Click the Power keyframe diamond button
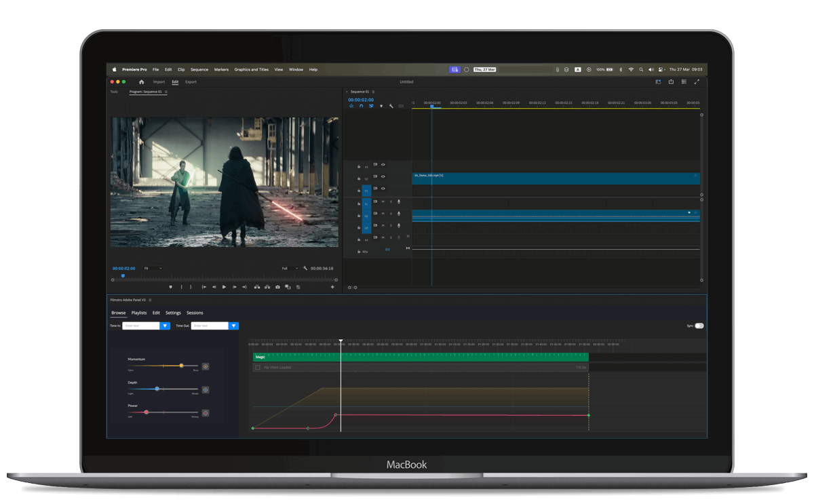814x504 pixels. click(x=205, y=412)
